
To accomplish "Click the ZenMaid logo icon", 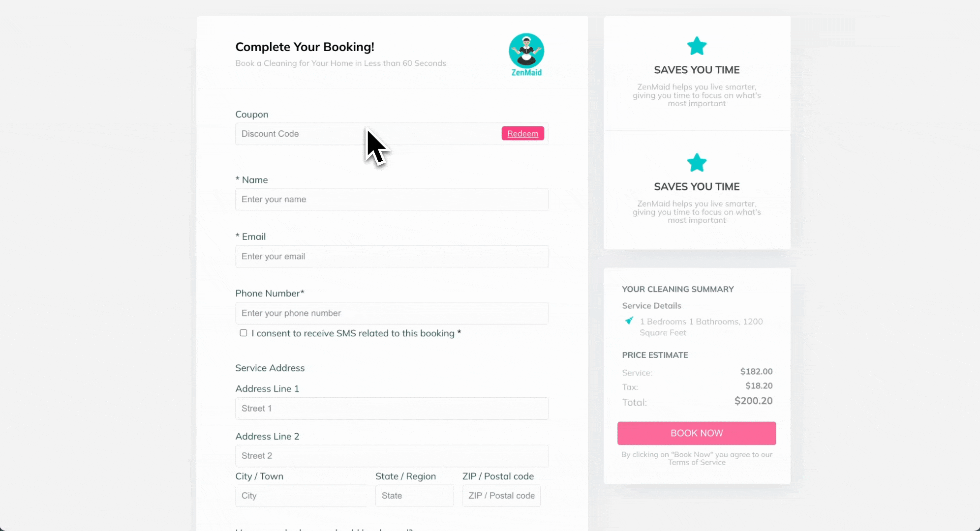I will click(526, 51).
